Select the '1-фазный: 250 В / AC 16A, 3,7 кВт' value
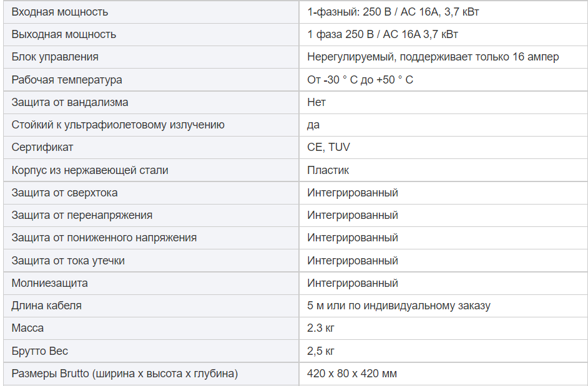The image size is (588, 386). point(393,12)
